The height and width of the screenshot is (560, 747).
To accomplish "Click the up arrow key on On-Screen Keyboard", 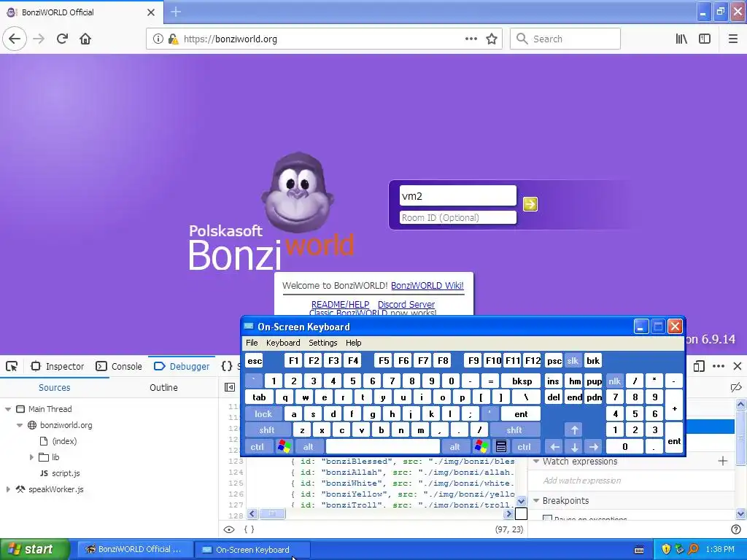I will [x=575, y=430].
